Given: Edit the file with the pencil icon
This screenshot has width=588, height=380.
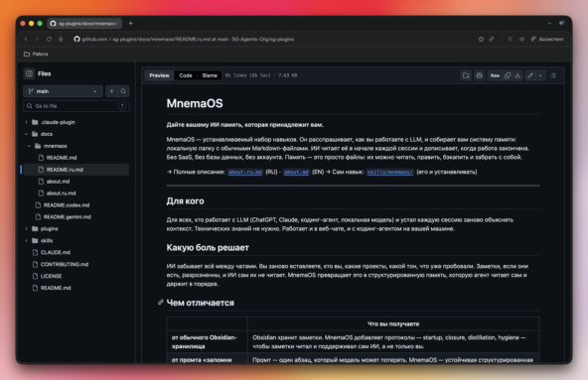Looking at the screenshot, I should click(x=530, y=75).
